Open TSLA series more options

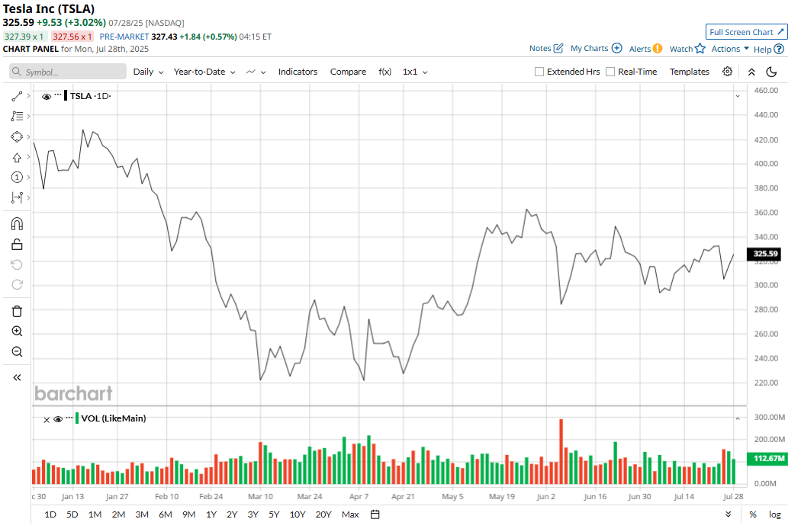(x=58, y=95)
